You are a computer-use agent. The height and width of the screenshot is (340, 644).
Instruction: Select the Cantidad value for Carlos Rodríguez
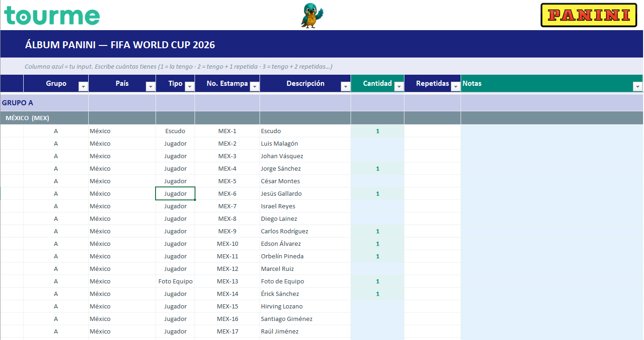click(x=377, y=231)
